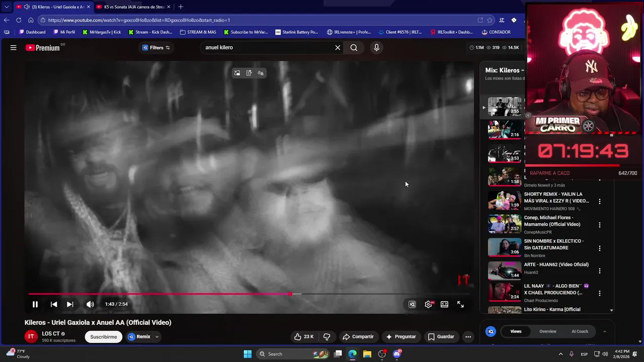The height and width of the screenshot is (362, 644).
Task: Open the LOS CT channel name link
Action: pyautogui.click(x=51, y=334)
